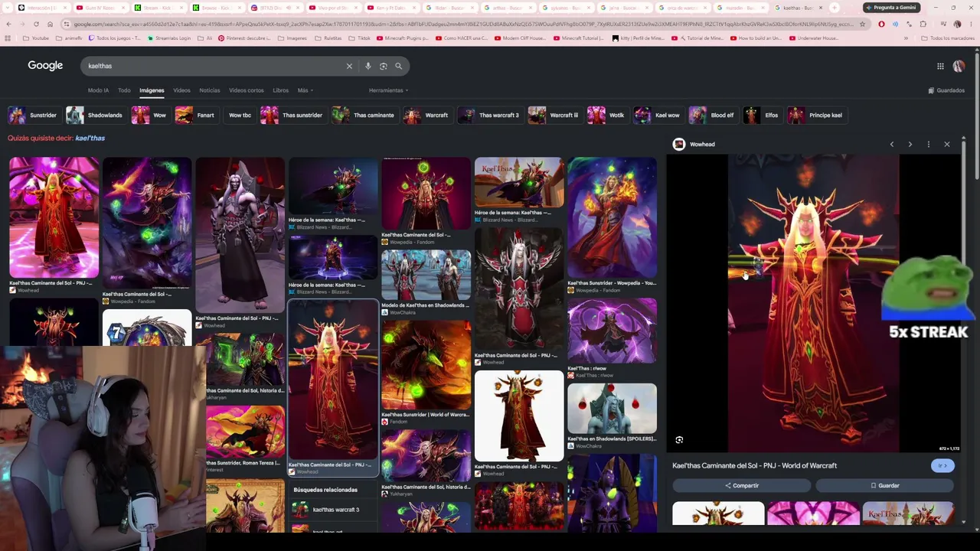Filter images by Fanart chip
This screenshot has width=980, height=551.
pyautogui.click(x=195, y=115)
